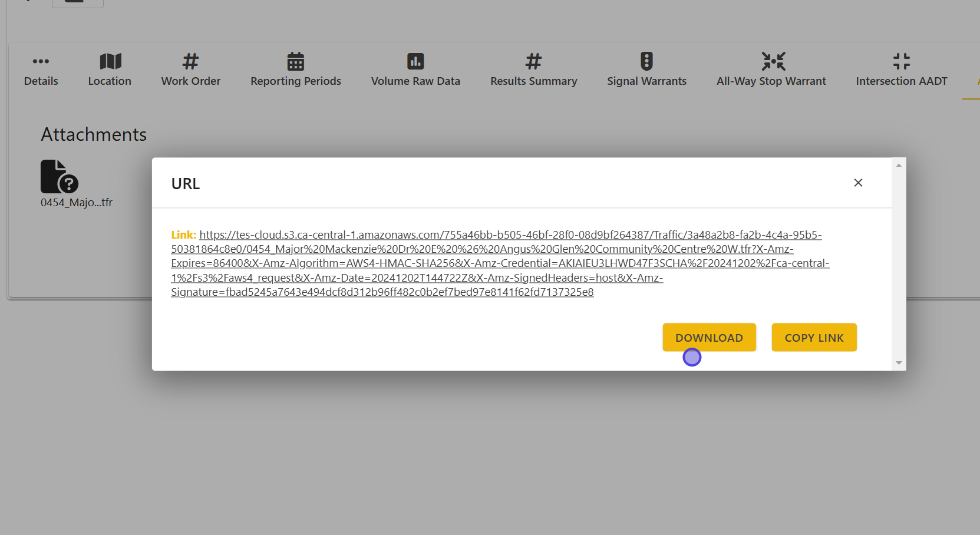This screenshot has width=980, height=535.
Task: Open the Work Order hash icon
Action: 190,61
